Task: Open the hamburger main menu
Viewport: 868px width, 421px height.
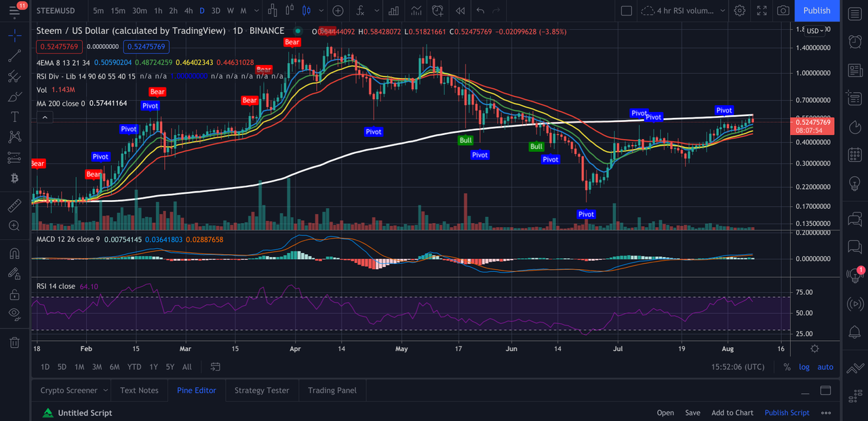Action: tap(15, 10)
